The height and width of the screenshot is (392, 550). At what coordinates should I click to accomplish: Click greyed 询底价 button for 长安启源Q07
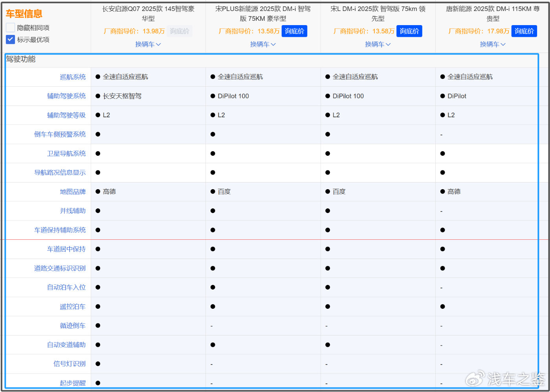tap(180, 31)
